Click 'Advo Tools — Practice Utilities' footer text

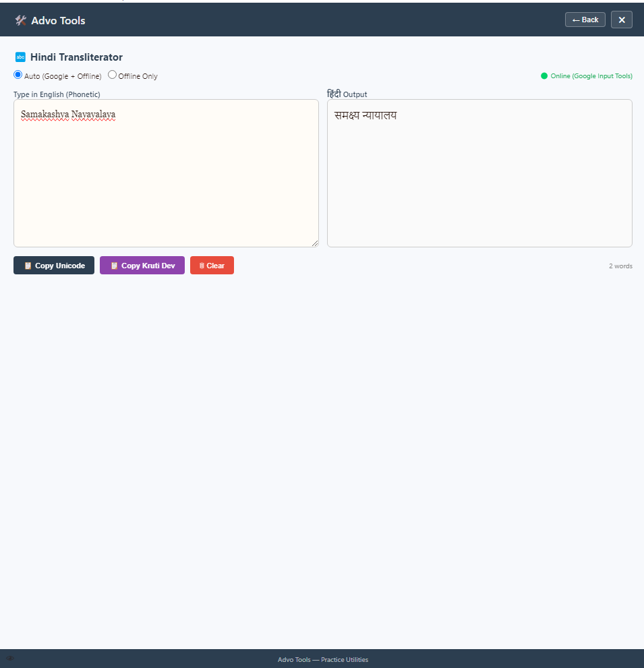322,659
